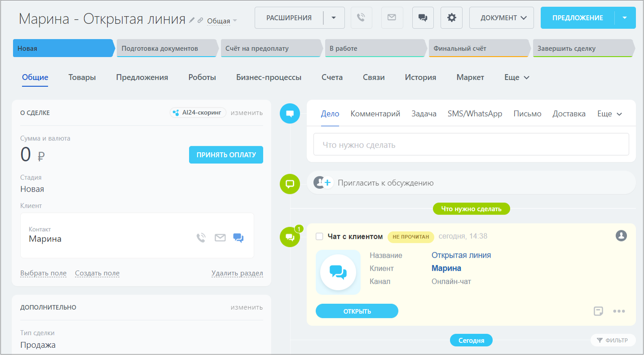
Task: Click the responsible user avatar in chat card
Action: click(x=621, y=236)
